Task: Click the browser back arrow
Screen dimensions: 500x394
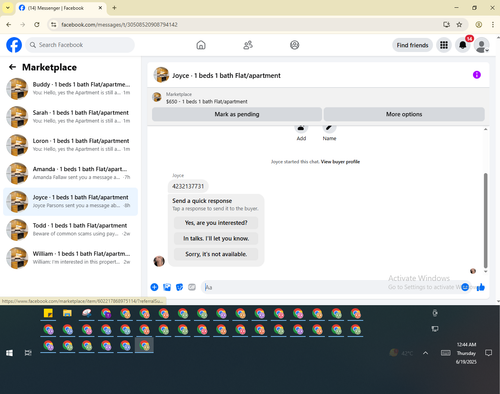Action: [x=9, y=25]
